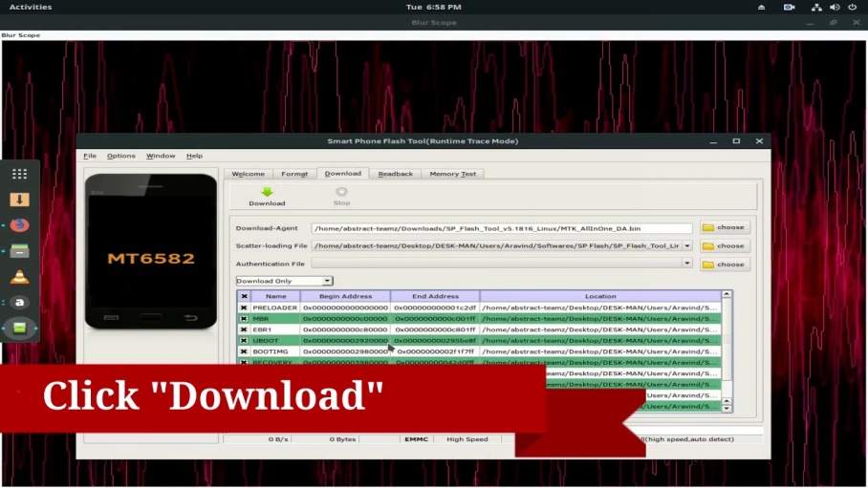Toggle the UBOOT partition checkbox
This screenshot has height=488, width=868.
coord(244,340)
